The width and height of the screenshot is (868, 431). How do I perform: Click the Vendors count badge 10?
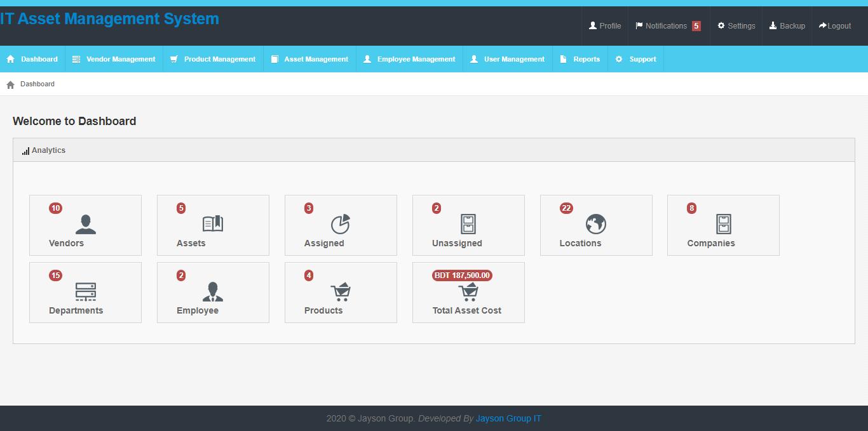point(56,208)
